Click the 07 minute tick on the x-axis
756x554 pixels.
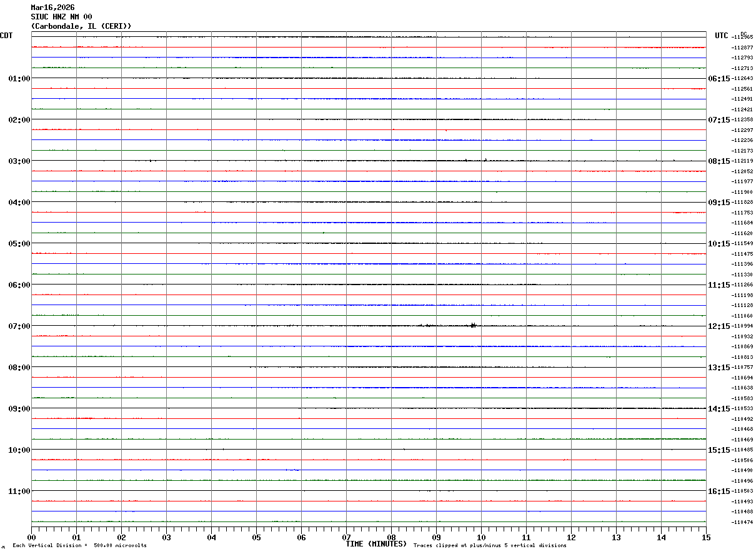coord(346,537)
